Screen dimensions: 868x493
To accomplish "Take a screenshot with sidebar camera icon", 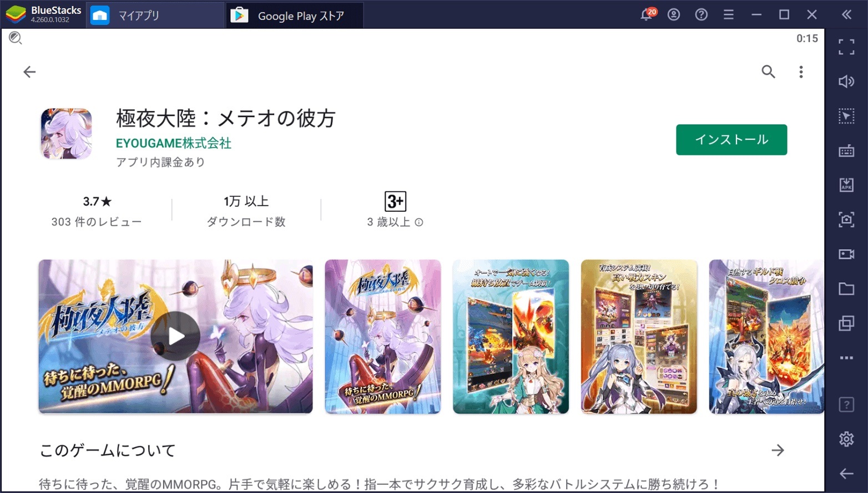I will [846, 220].
